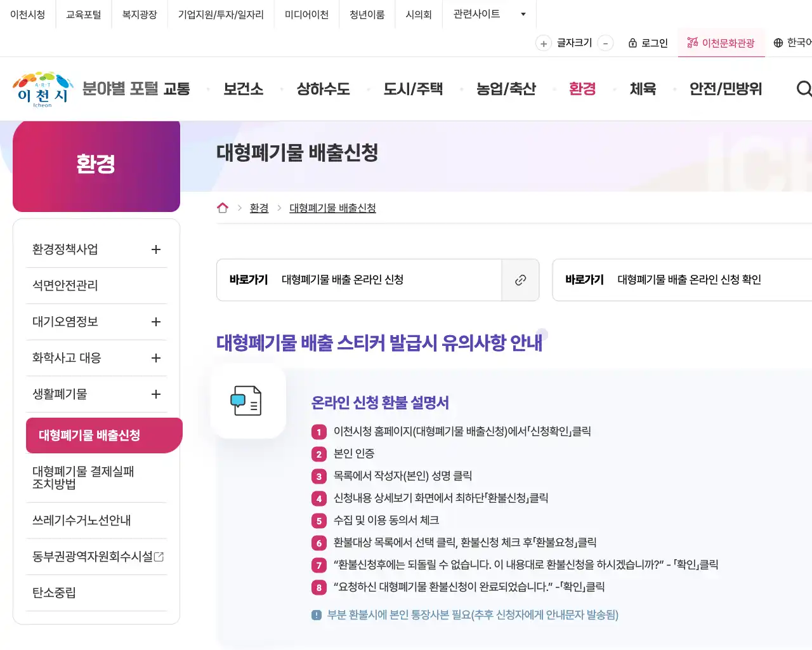Expand 생활폐기물 submenu

pyautogui.click(x=156, y=394)
